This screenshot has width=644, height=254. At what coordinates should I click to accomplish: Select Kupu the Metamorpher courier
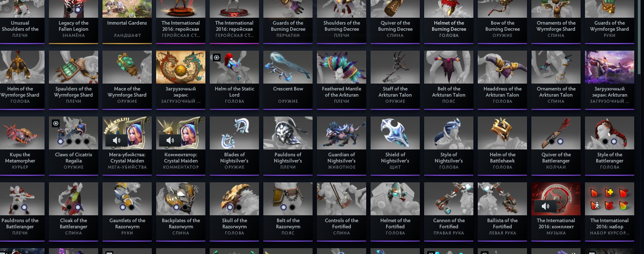click(20, 145)
